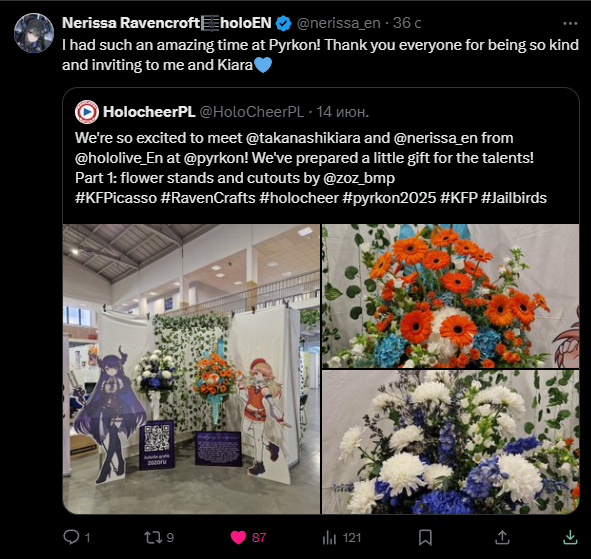Click the @nerissa_en handle in header
591x559 pixels.
click(338, 23)
